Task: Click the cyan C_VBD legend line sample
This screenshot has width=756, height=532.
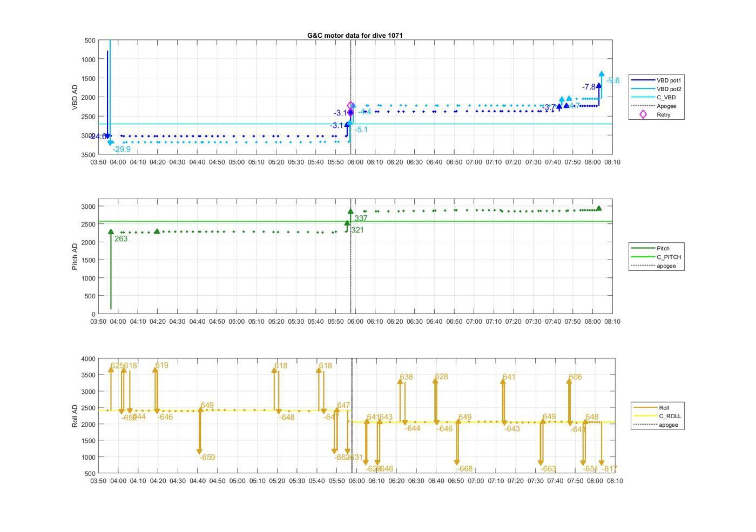Action: pos(643,98)
